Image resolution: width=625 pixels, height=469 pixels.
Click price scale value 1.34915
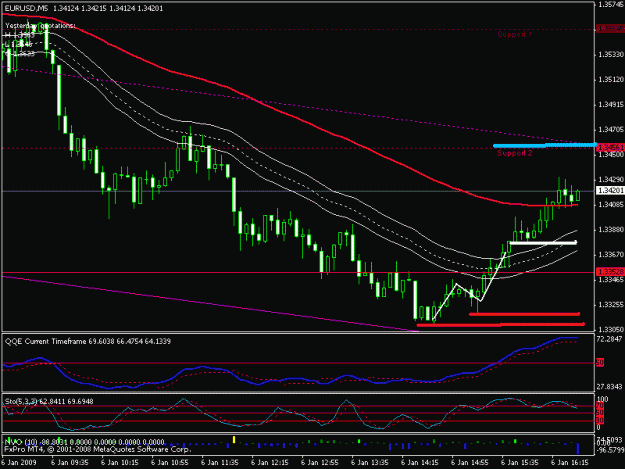pyautogui.click(x=611, y=105)
